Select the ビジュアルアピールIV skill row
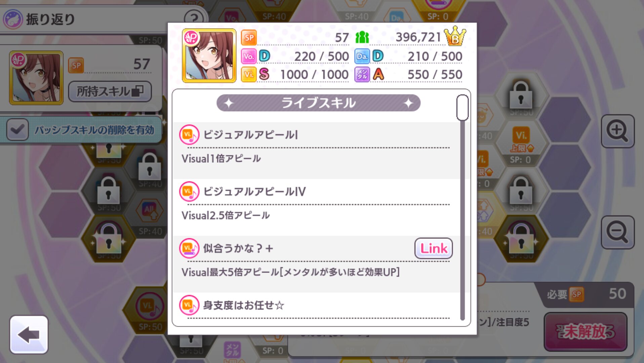The image size is (644, 363). [x=316, y=207]
